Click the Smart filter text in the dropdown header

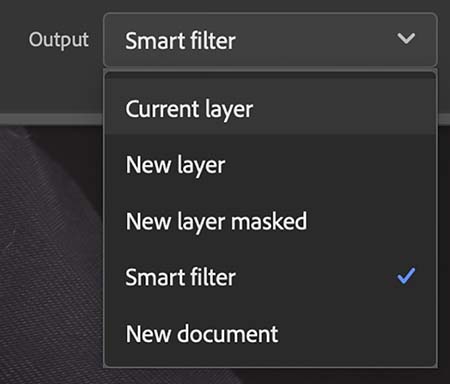[180, 41]
